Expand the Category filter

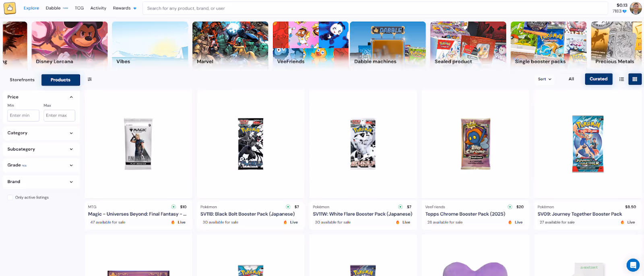40,133
